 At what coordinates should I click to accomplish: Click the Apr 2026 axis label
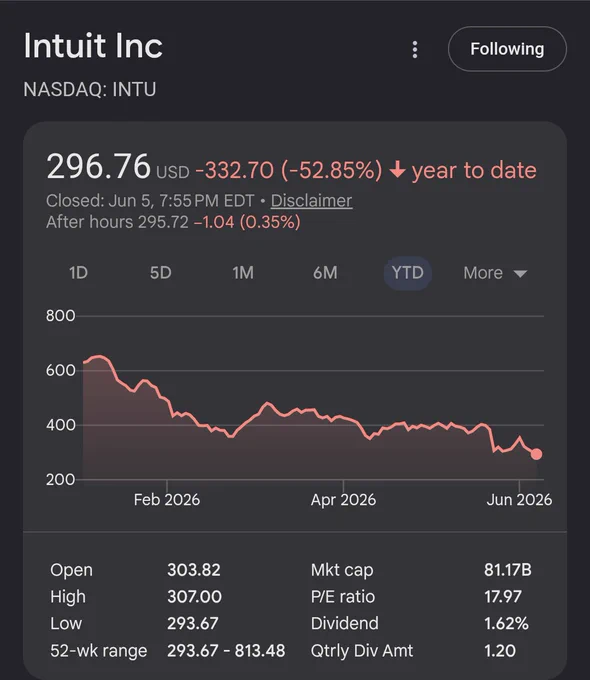pyautogui.click(x=343, y=500)
